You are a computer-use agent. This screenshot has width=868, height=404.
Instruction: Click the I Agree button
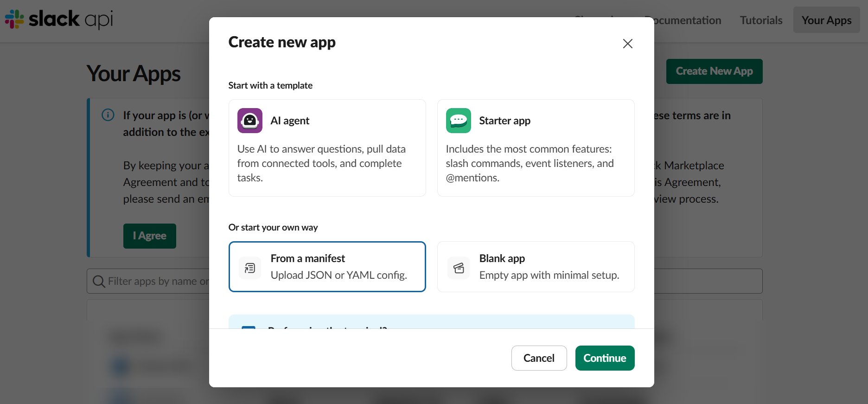150,236
